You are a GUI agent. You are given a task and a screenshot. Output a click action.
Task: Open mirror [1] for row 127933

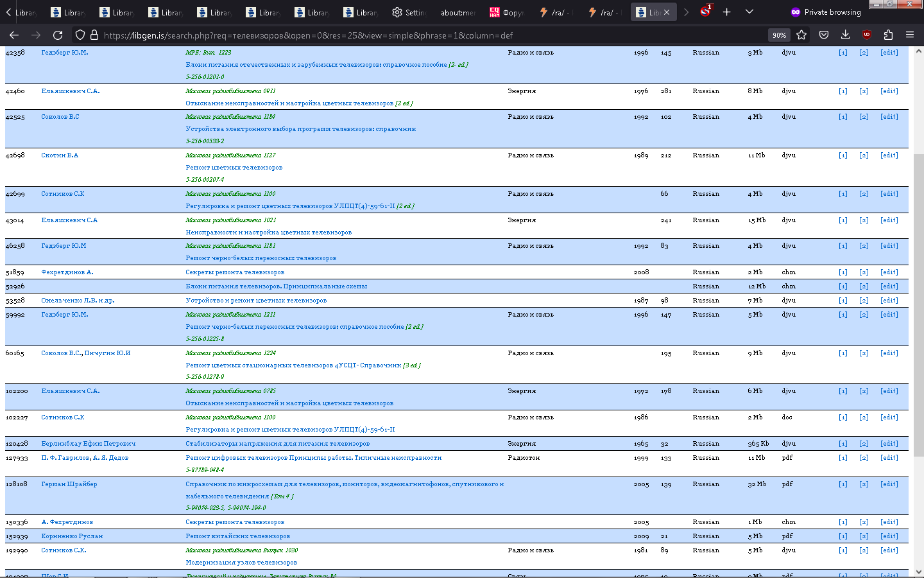843,458
